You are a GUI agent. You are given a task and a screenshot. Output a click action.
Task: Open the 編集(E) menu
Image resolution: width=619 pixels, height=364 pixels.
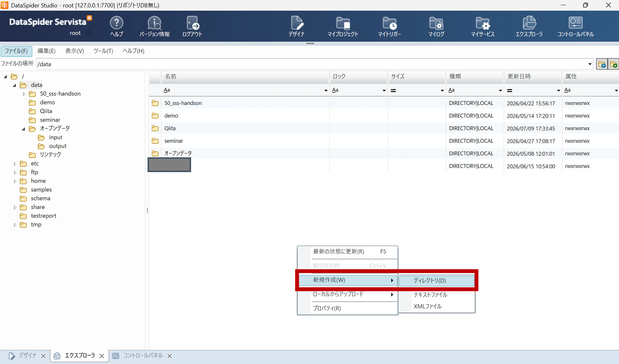(47, 51)
